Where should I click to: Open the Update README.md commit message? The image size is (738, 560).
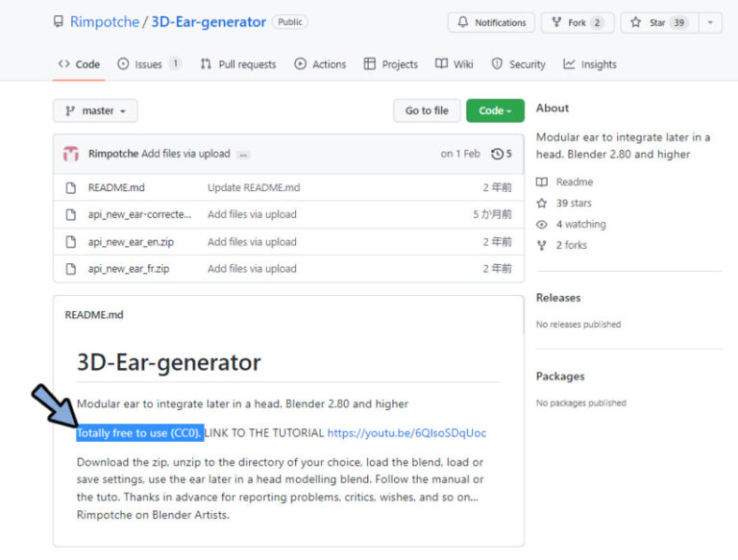[254, 187]
